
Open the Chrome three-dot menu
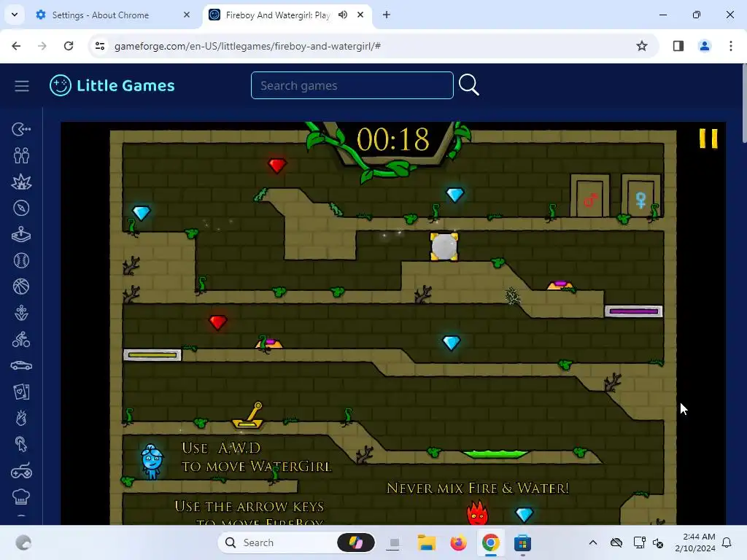point(731,46)
